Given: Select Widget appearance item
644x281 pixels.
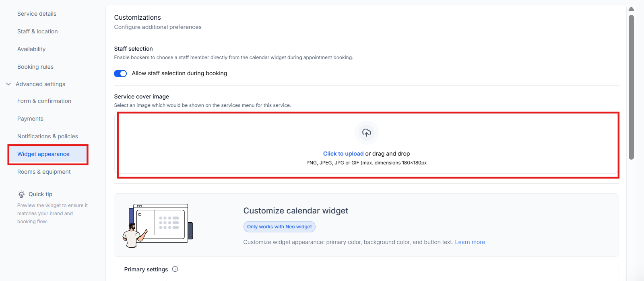Looking at the screenshot, I should pyautogui.click(x=43, y=154).
